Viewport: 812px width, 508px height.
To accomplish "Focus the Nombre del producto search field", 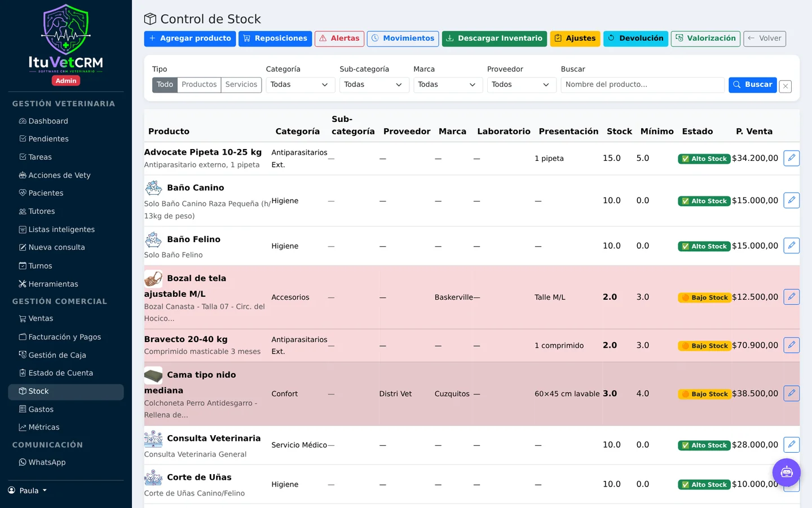I will tap(642, 85).
